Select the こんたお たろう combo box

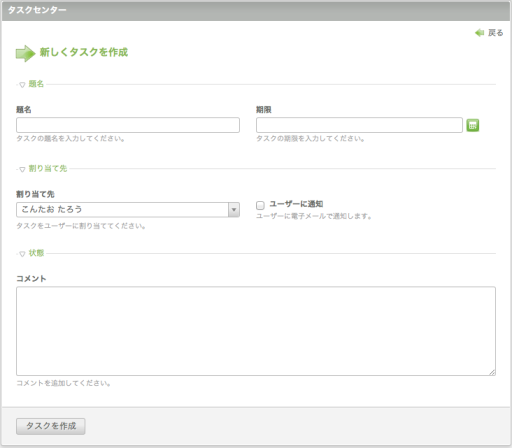(x=128, y=210)
